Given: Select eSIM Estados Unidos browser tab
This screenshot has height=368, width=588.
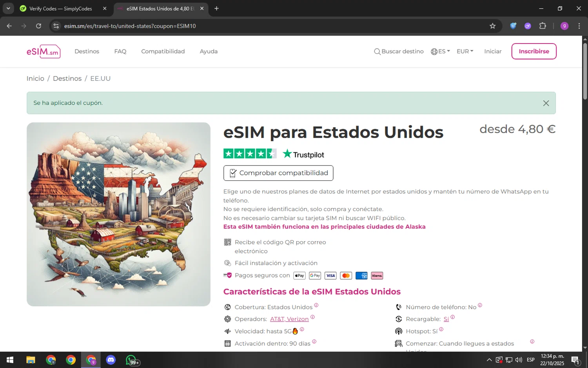Looking at the screenshot, I should click(x=160, y=9).
